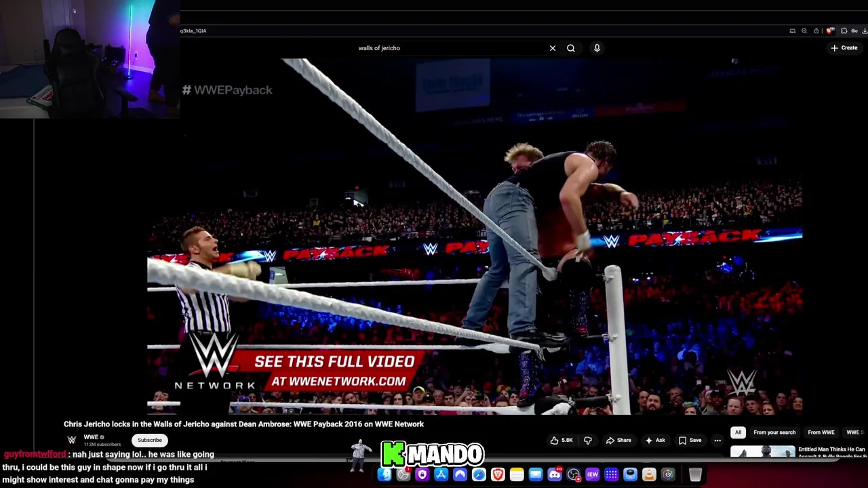The height and width of the screenshot is (488, 868).
Task: Save video to playlist
Action: click(690, 441)
